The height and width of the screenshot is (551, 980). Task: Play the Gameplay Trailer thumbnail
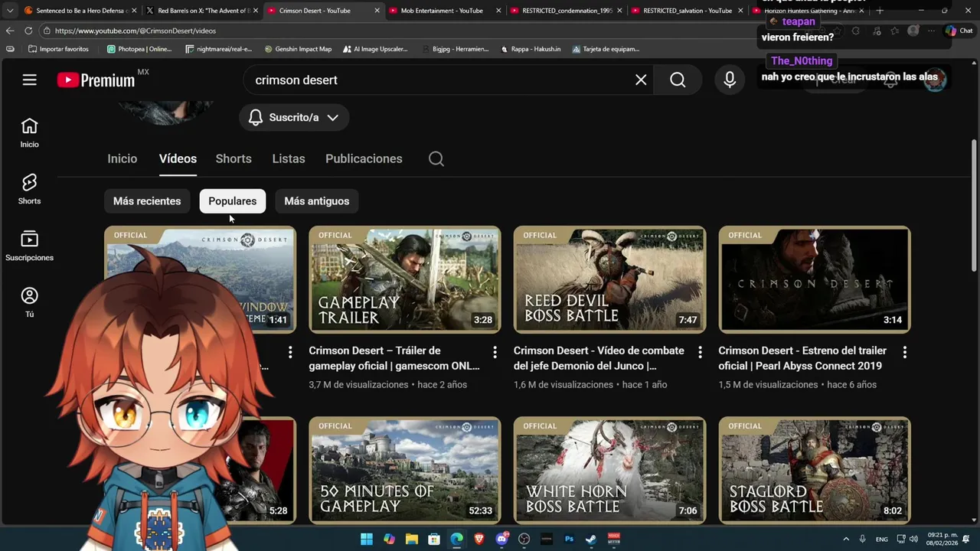pyautogui.click(x=405, y=279)
